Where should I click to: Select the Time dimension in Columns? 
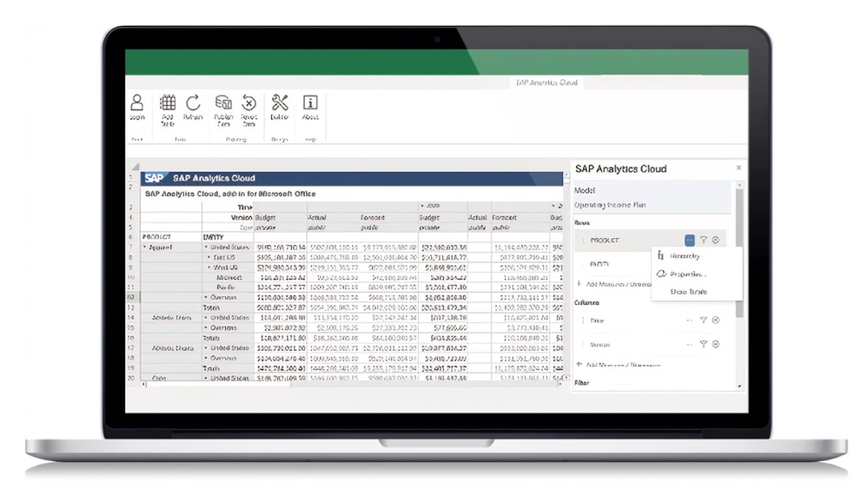coord(597,320)
